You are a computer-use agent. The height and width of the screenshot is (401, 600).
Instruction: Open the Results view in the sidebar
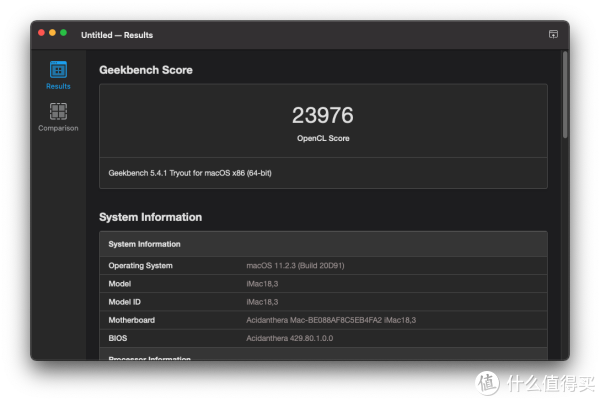point(58,72)
